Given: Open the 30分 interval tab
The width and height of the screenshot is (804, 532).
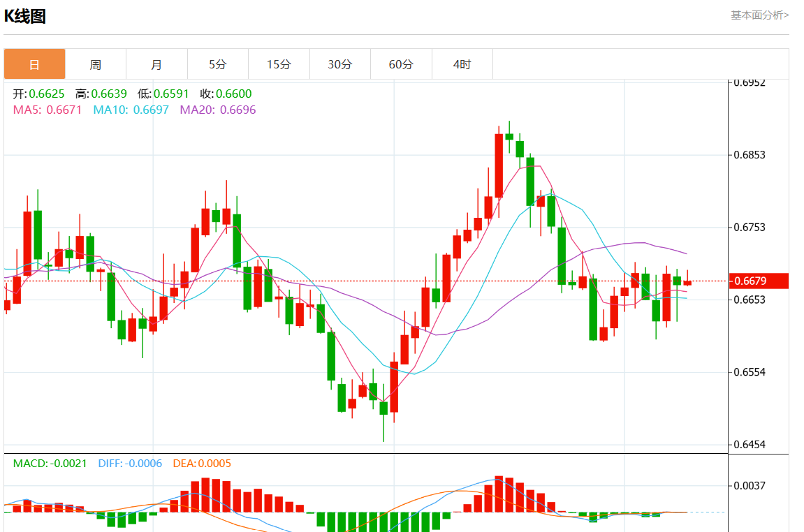Looking at the screenshot, I should [x=340, y=64].
